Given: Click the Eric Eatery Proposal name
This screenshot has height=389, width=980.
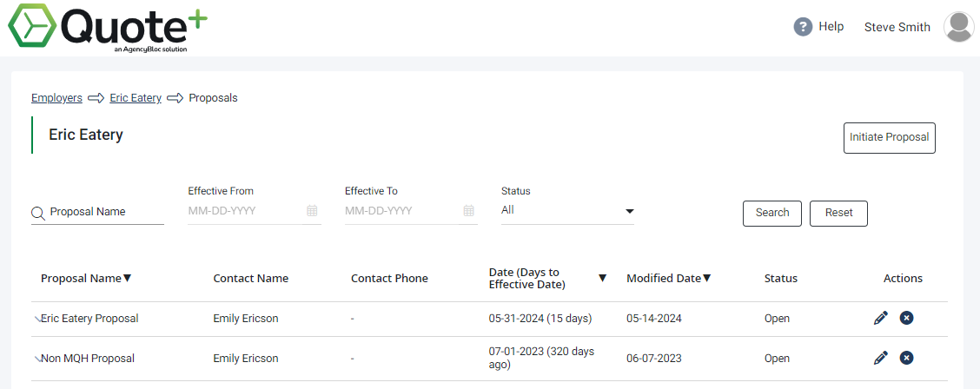Looking at the screenshot, I should click(x=89, y=319).
